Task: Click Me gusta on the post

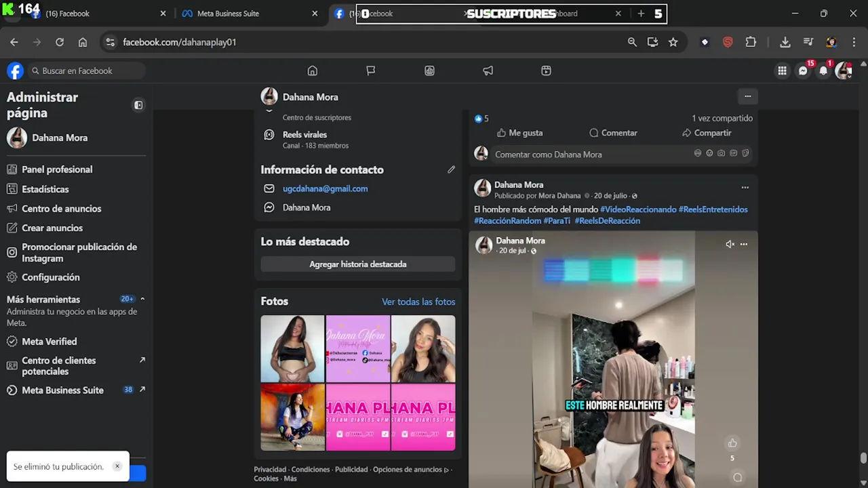Action: [x=519, y=133]
